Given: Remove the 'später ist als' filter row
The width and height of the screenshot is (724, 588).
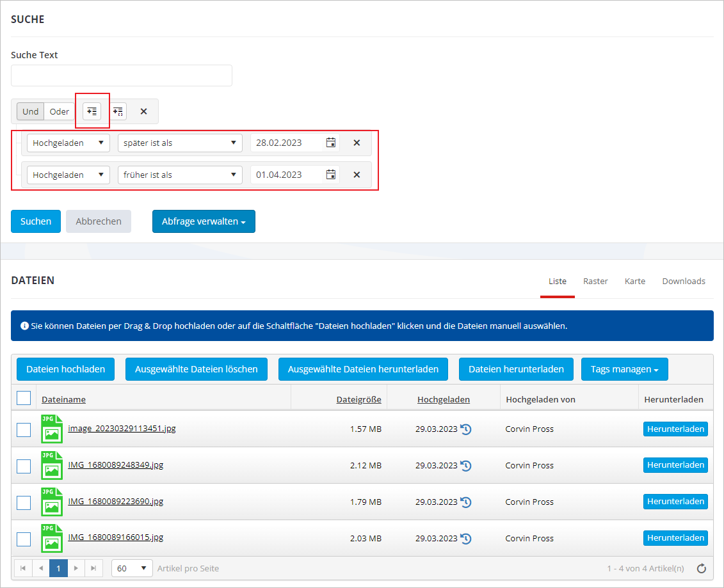Looking at the screenshot, I should (357, 143).
